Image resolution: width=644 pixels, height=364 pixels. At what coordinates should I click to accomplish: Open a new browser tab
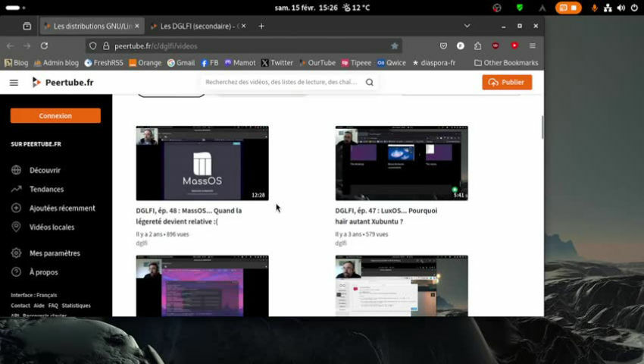(x=261, y=26)
